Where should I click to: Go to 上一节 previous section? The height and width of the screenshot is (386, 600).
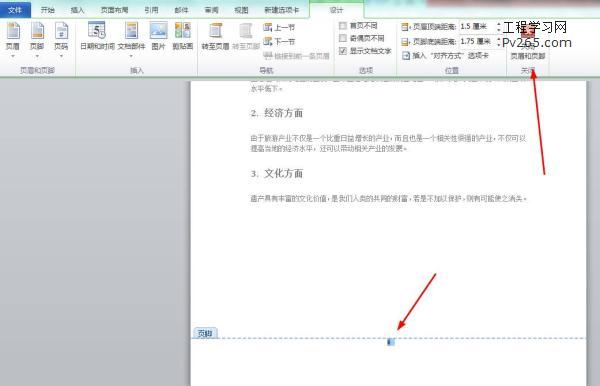tap(279, 27)
